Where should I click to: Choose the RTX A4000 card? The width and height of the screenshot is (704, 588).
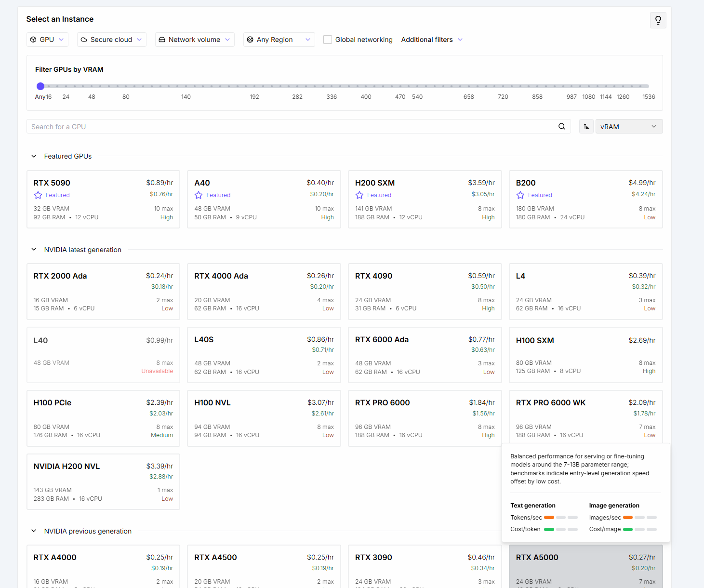coord(103,566)
